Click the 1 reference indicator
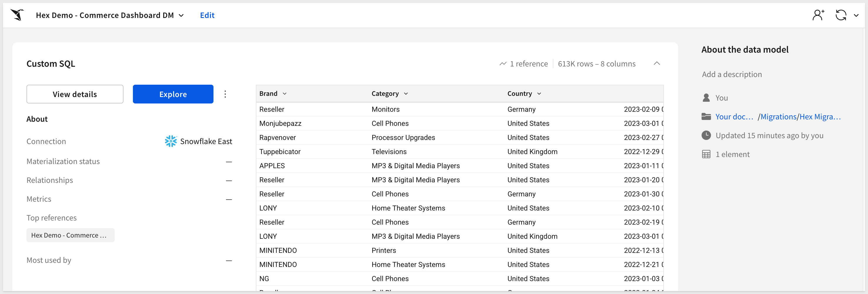The image size is (868, 294). 524,64
